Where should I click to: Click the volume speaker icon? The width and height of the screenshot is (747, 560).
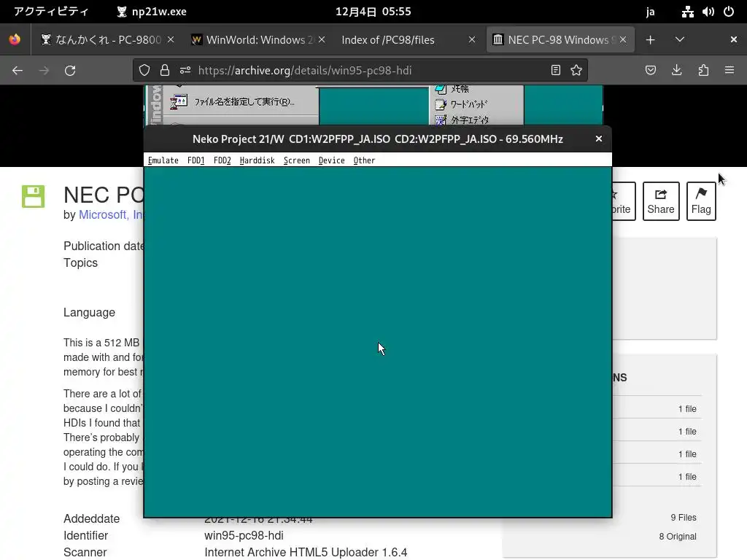tap(708, 12)
